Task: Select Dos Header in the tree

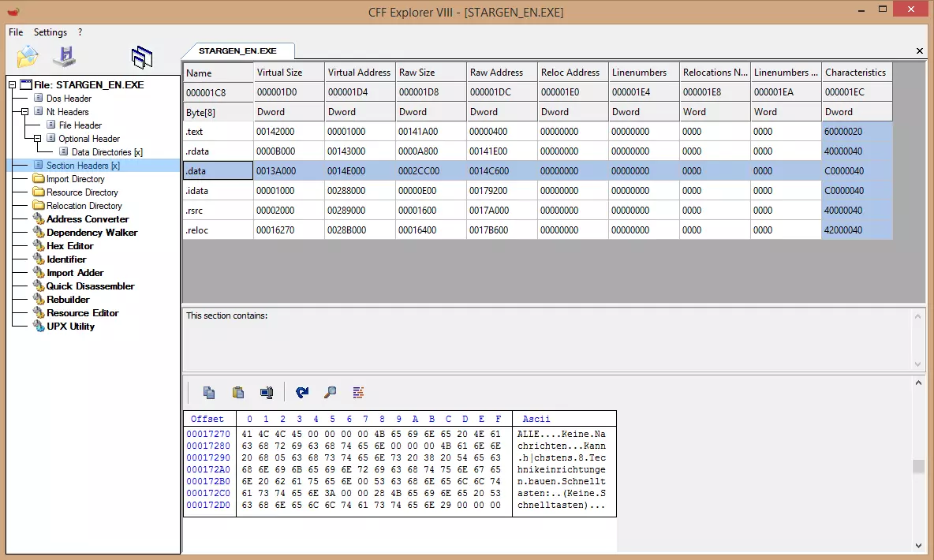Action: click(69, 99)
